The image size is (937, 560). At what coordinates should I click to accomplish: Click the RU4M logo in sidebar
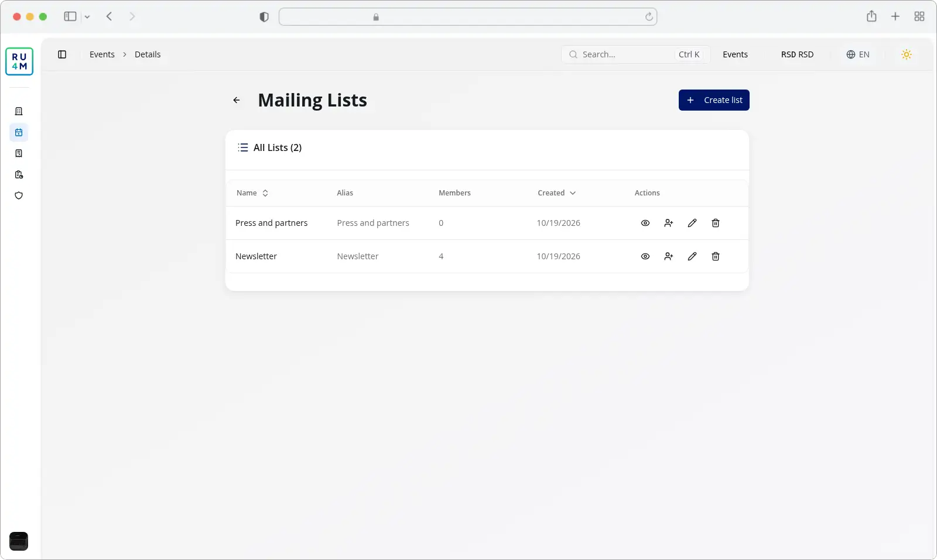pyautogui.click(x=19, y=61)
